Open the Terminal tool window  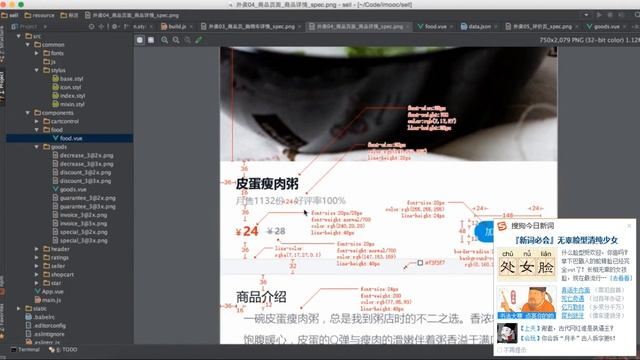(25, 349)
